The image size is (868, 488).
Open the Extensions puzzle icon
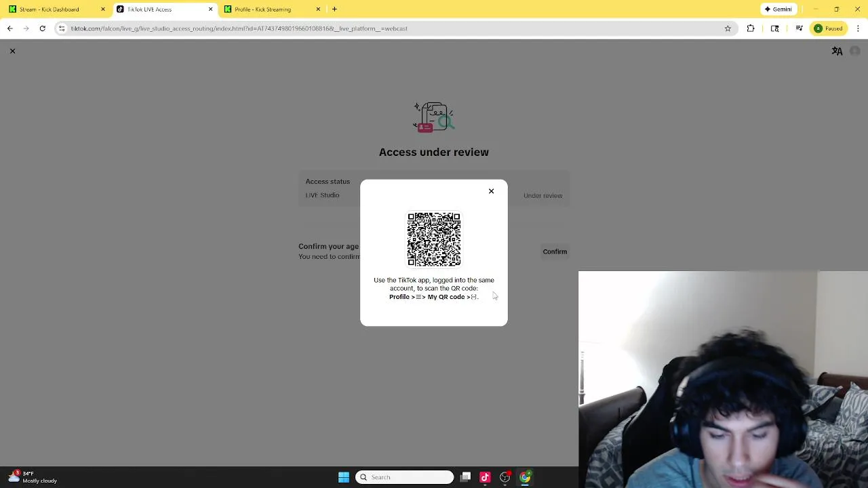751,28
